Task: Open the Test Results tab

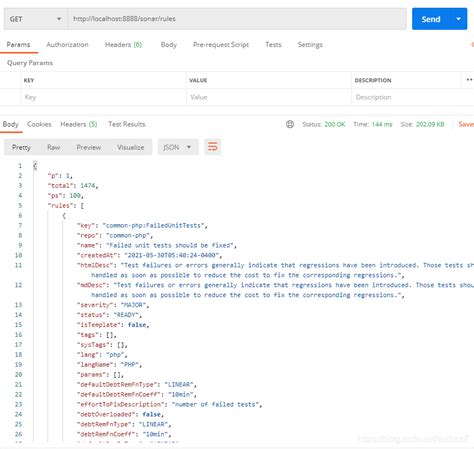Action: coord(127,124)
